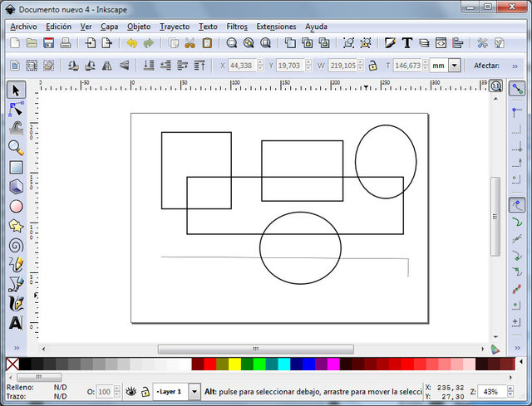This screenshot has height=406, width=532.
Task: Click the Save document floppy icon
Action: tap(49, 43)
